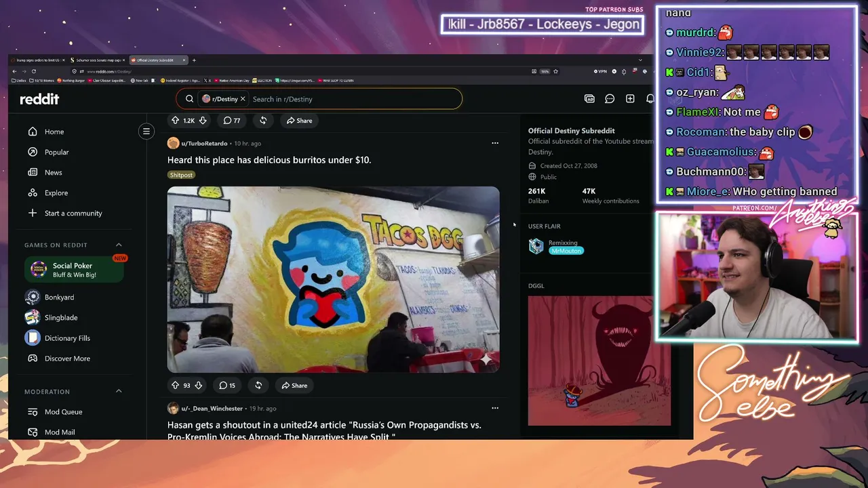Open the u/TurboRetardo profile link
868x488 pixels.
(204, 144)
